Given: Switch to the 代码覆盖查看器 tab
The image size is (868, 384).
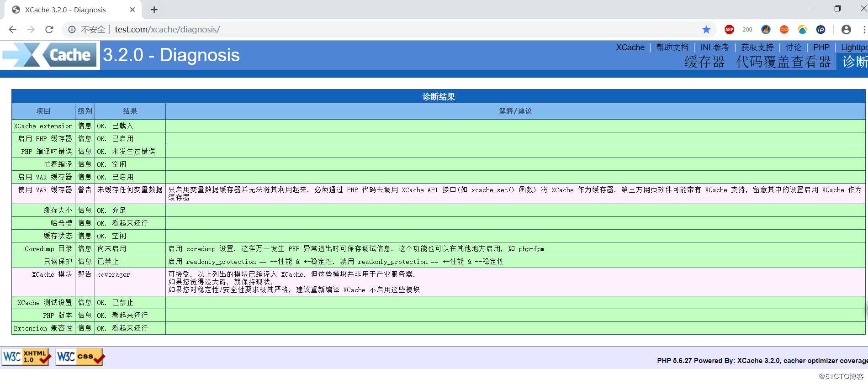Looking at the screenshot, I should [783, 62].
